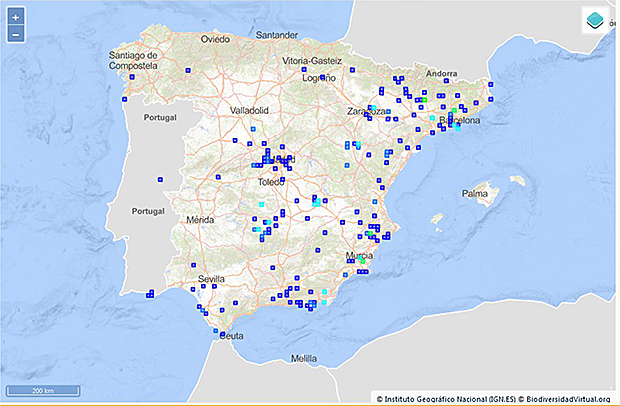The image size is (620, 406).
Task: Select the Melilla label
Action: point(304,357)
